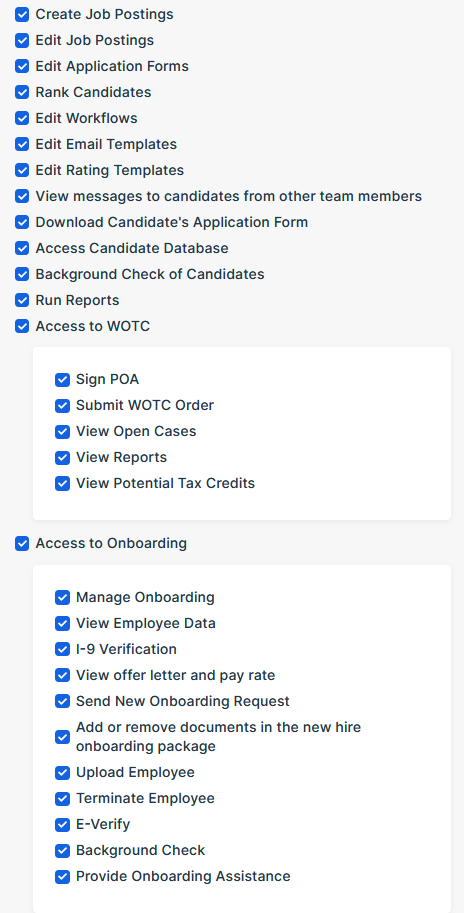Toggle the Edit Workflows checkbox
Viewport: 464px width, 913px height.
[22, 118]
